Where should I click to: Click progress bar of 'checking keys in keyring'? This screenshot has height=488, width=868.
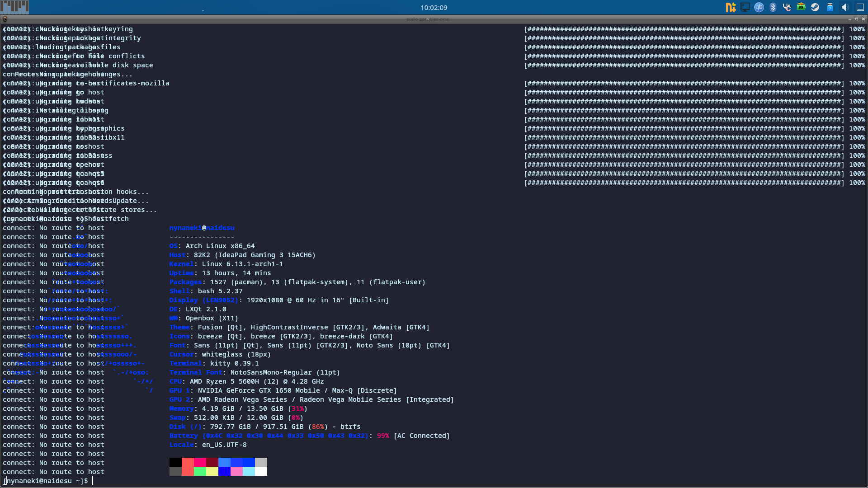point(684,29)
